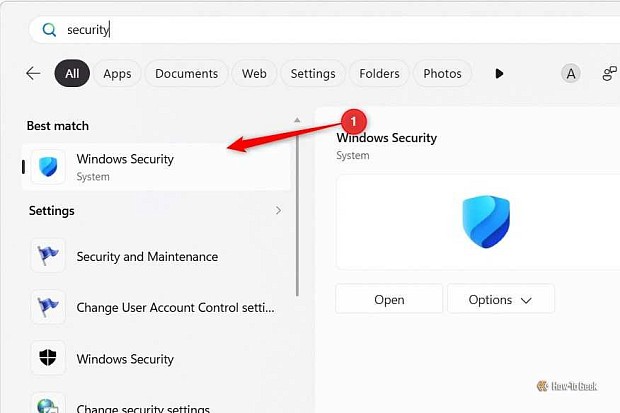Image resolution: width=620 pixels, height=413 pixels.
Task: Open the Options dropdown
Action: click(x=501, y=300)
